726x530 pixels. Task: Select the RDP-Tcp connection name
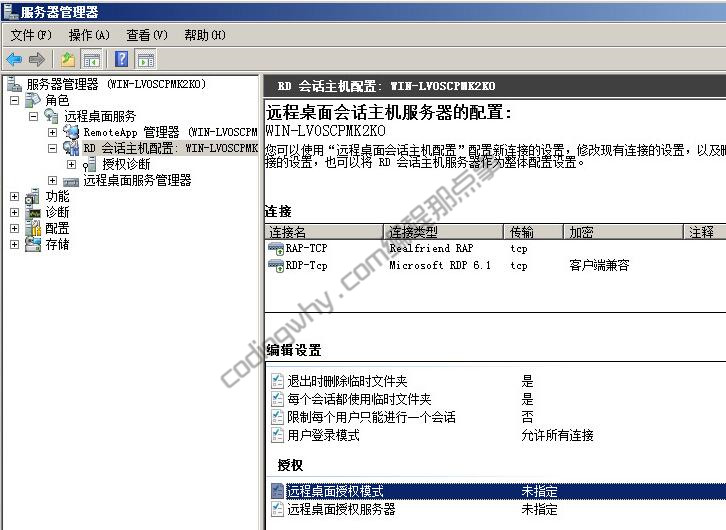click(306, 266)
